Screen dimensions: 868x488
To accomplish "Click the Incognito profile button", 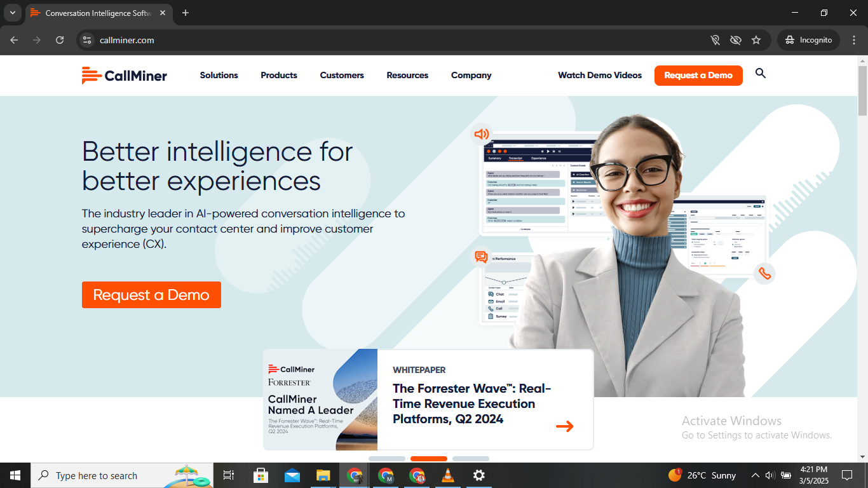I will (808, 40).
